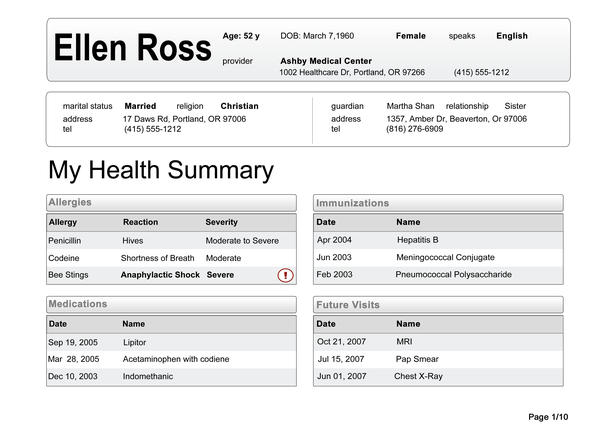Screen dimensions: 615x424
Task: Click guardian phone (816) 276-6909
Action: 415,129
